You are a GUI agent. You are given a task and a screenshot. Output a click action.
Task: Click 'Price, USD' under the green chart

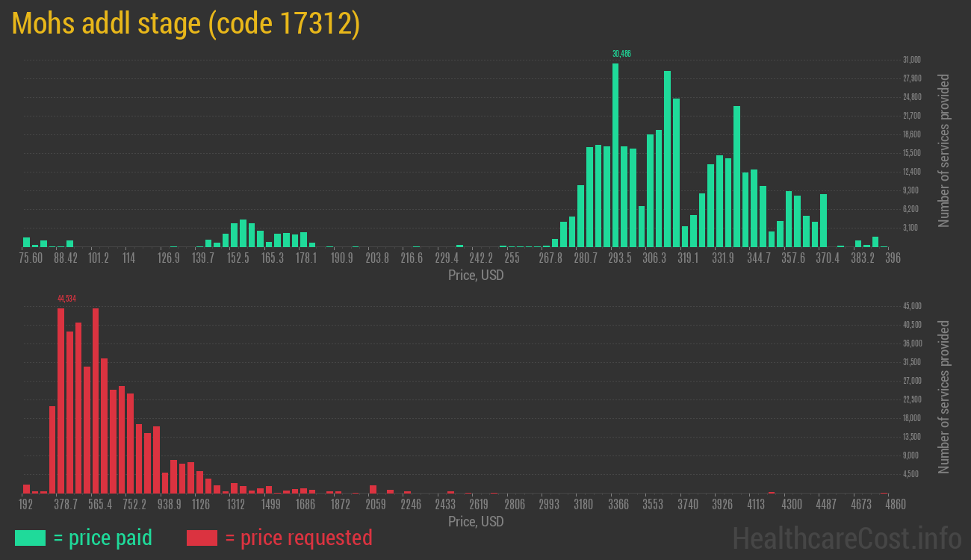(x=476, y=276)
